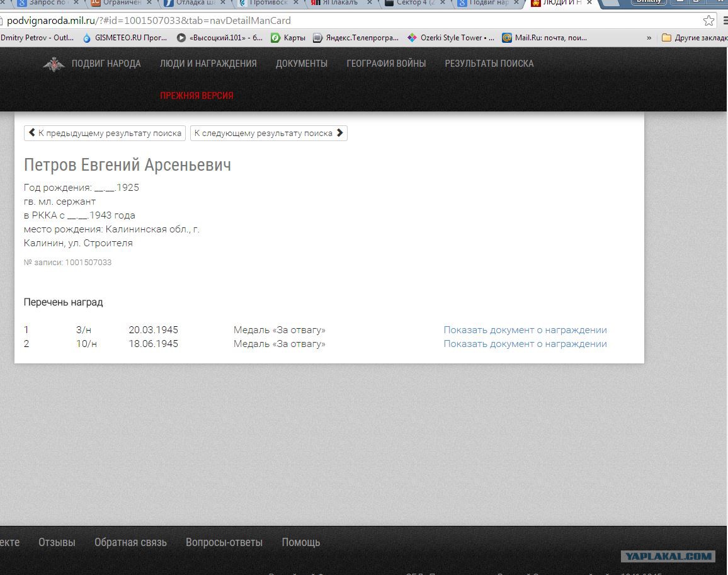
Task: Close the Противоск tab
Action: pos(296,3)
